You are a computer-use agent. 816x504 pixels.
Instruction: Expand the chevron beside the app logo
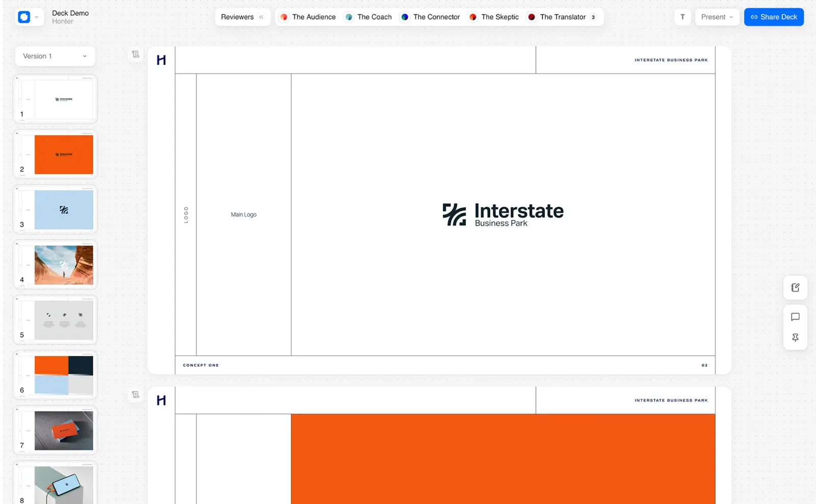click(x=37, y=17)
